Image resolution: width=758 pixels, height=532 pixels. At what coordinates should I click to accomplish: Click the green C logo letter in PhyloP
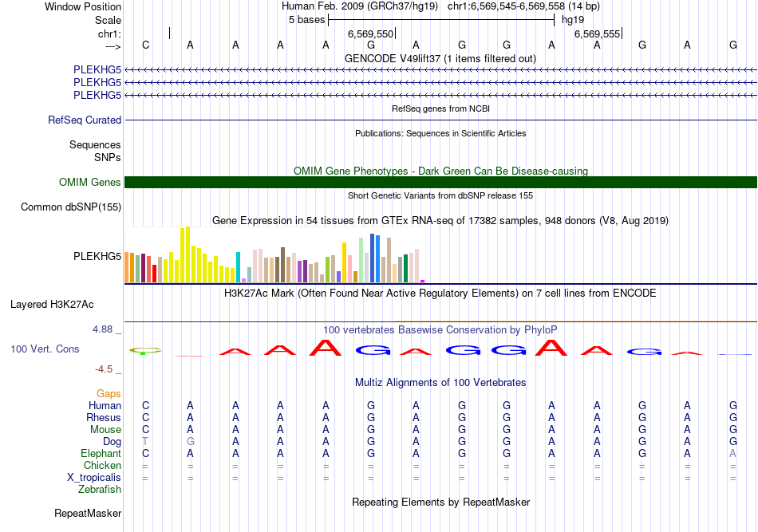click(x=145, y=351)
